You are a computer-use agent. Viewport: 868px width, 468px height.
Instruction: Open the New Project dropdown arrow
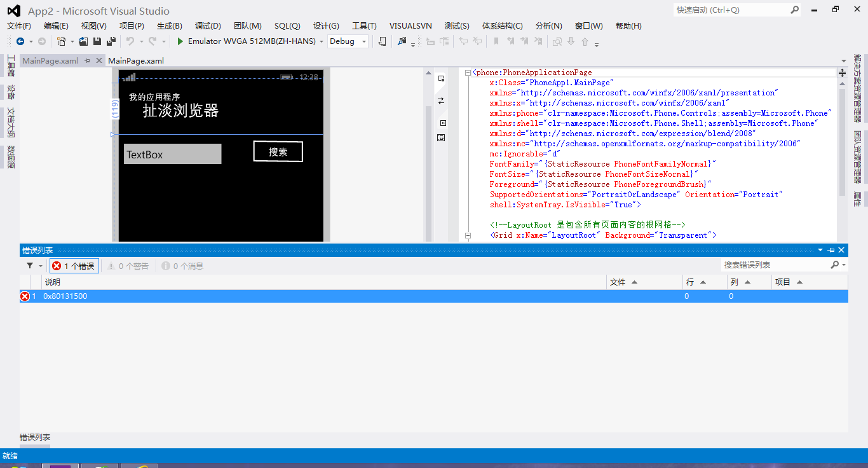(x=71, y=41)
